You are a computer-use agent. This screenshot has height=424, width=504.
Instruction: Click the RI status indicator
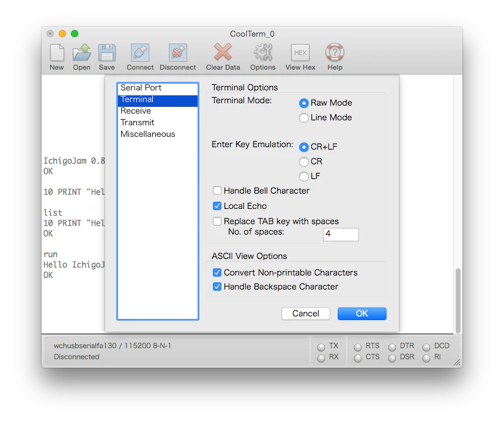(426, 358)
